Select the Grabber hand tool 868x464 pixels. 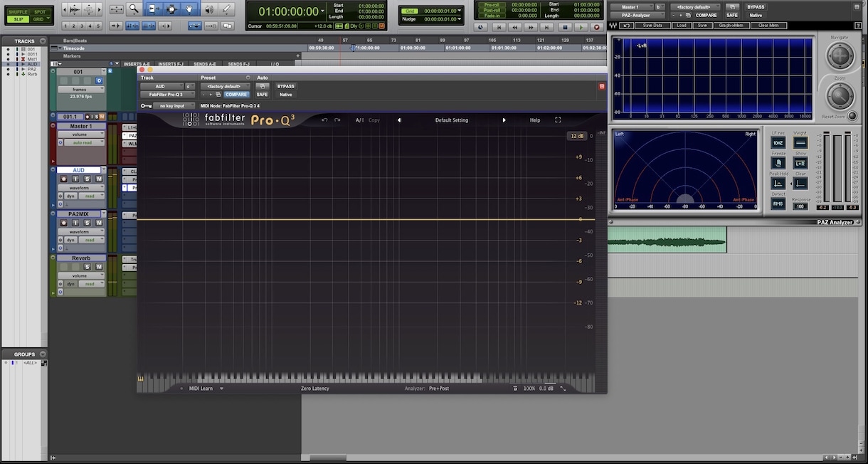click(189, 9)
